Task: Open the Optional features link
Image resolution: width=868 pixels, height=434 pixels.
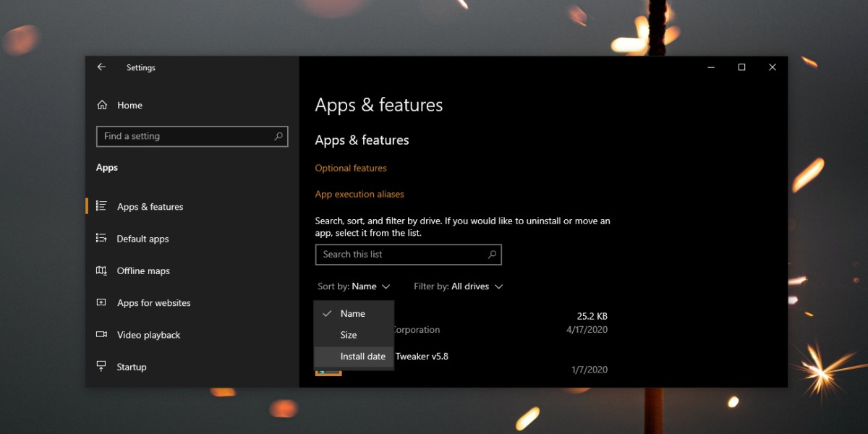Action: pos(351,168)
